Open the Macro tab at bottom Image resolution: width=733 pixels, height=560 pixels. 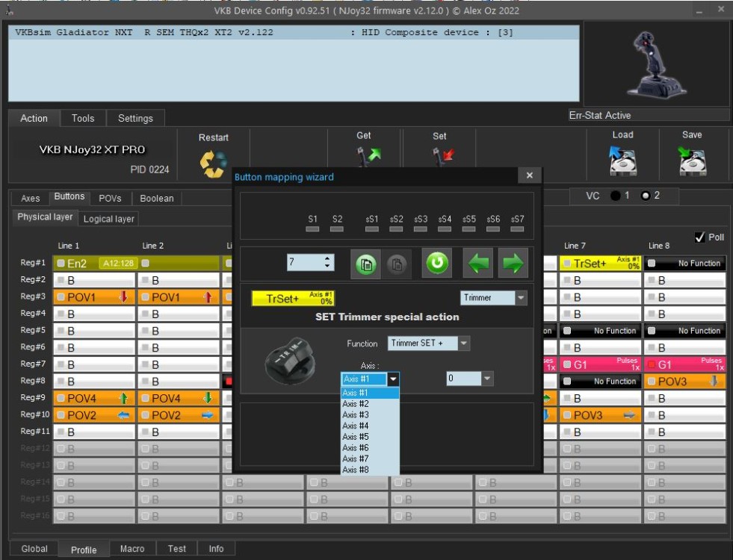(132, 549)
